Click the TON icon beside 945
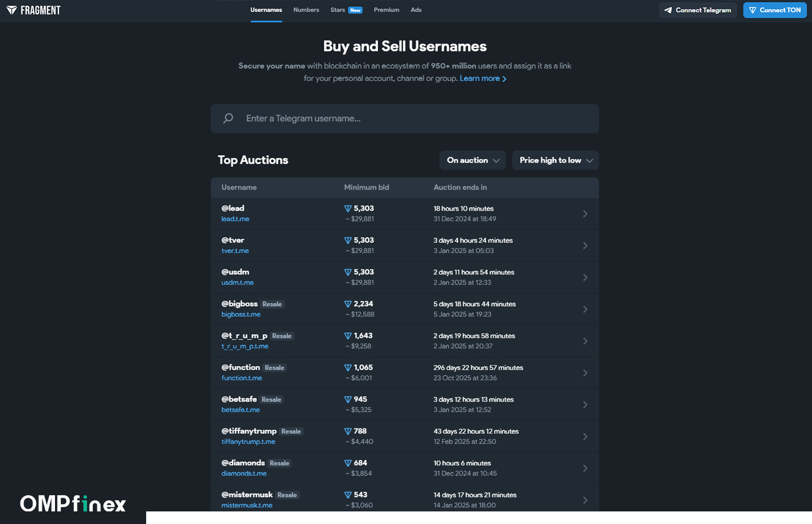This screenshot has width=812, height=524. 348,399
